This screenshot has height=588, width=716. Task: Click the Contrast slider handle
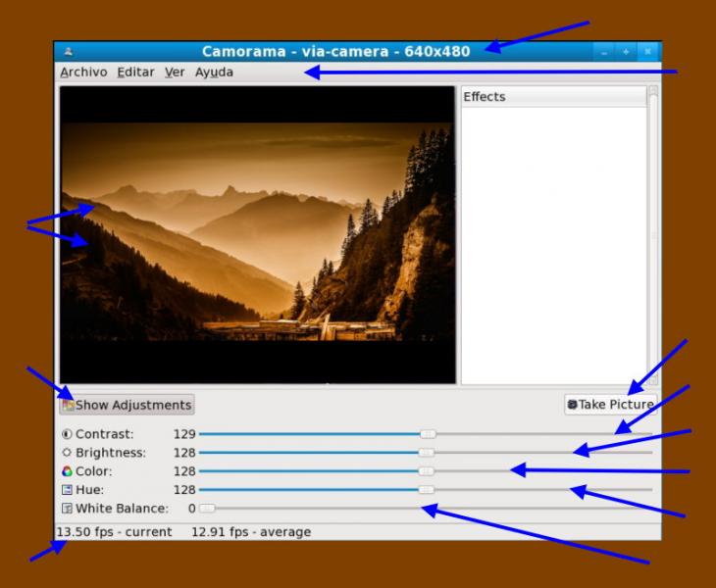click(428, 434)
